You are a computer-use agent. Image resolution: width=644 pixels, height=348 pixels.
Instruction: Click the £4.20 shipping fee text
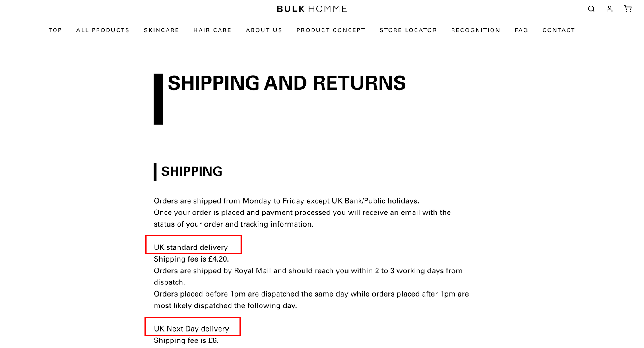[191, 259]
